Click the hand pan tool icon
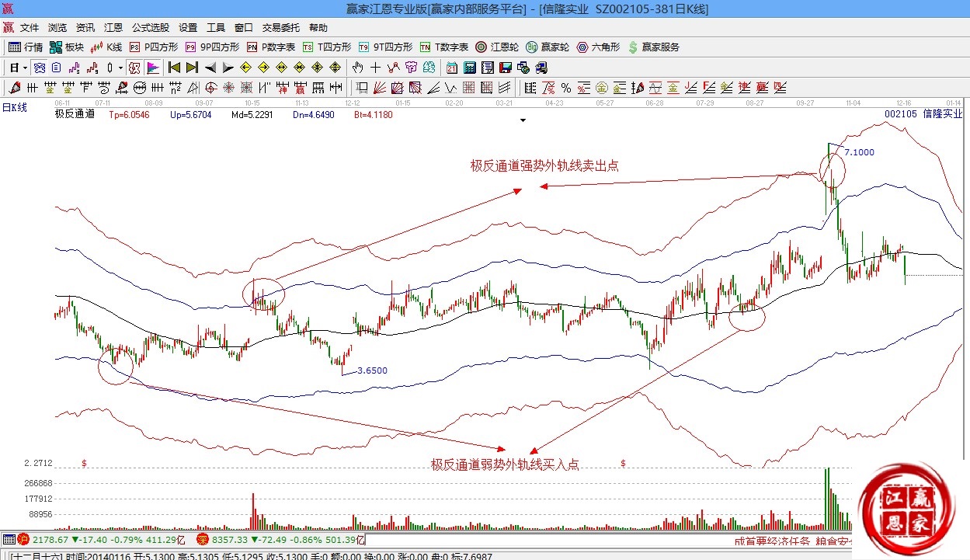 point(358,68)
